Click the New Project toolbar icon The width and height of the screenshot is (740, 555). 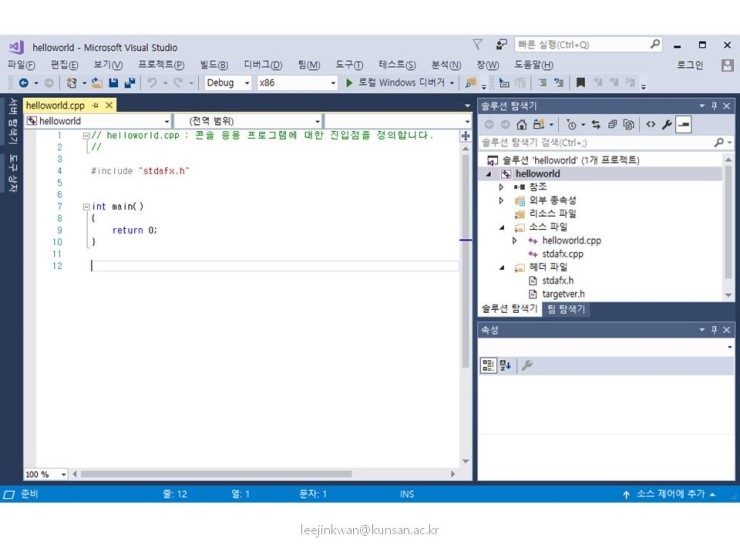[x=72, y=83]
